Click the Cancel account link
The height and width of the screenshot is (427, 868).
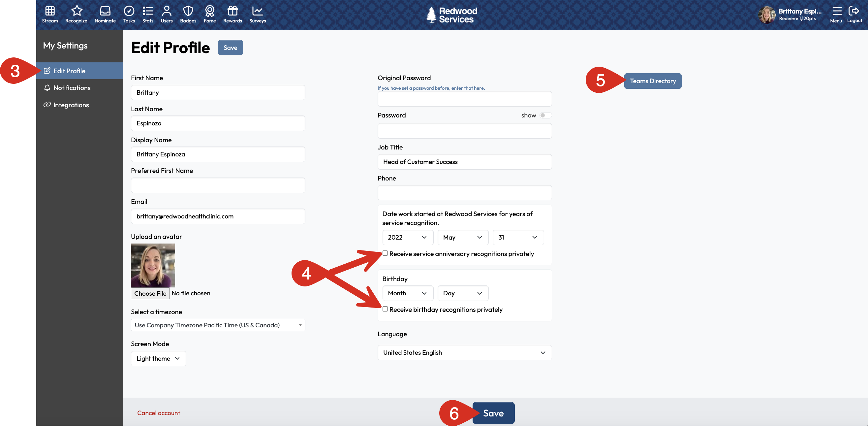tap(158, 413)
